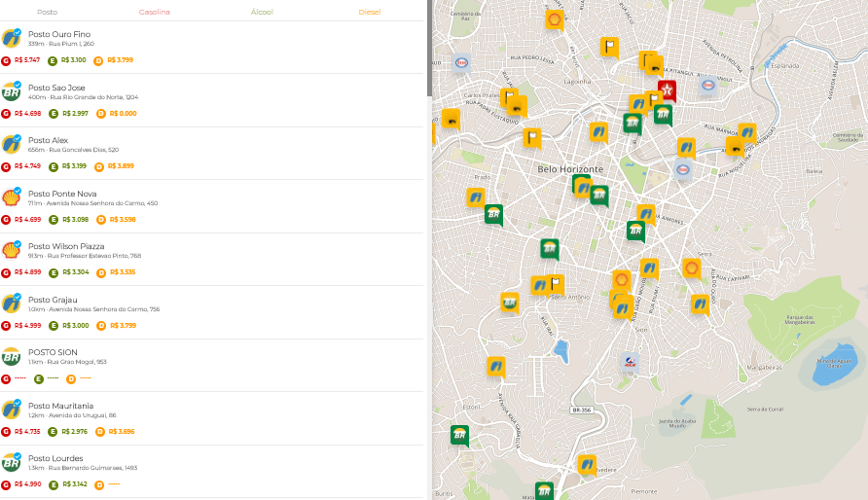Click the address Avenida do Uruguai, 86

(x=83, y=415)
